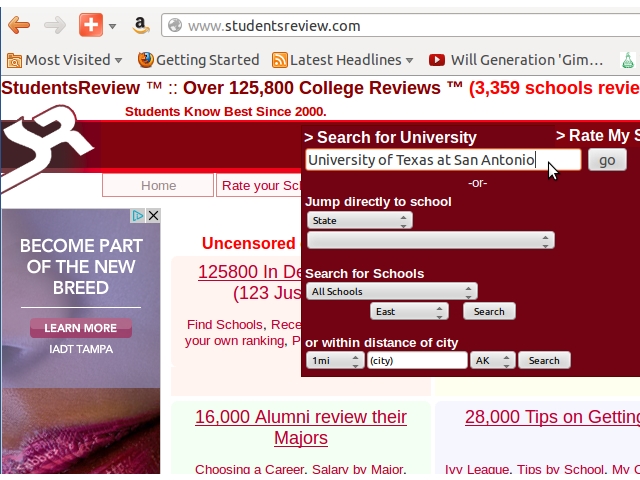Click the Most Visited folder icon
Viewport: 640px width, 480px height.
click(14, 61)
